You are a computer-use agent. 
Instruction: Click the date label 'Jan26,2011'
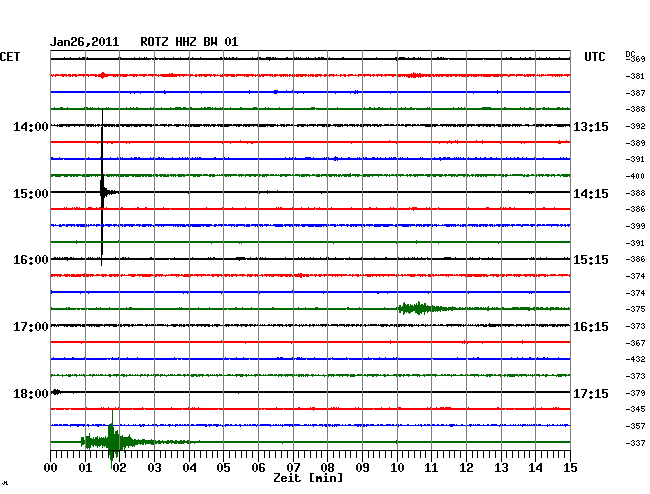(85, 42)
